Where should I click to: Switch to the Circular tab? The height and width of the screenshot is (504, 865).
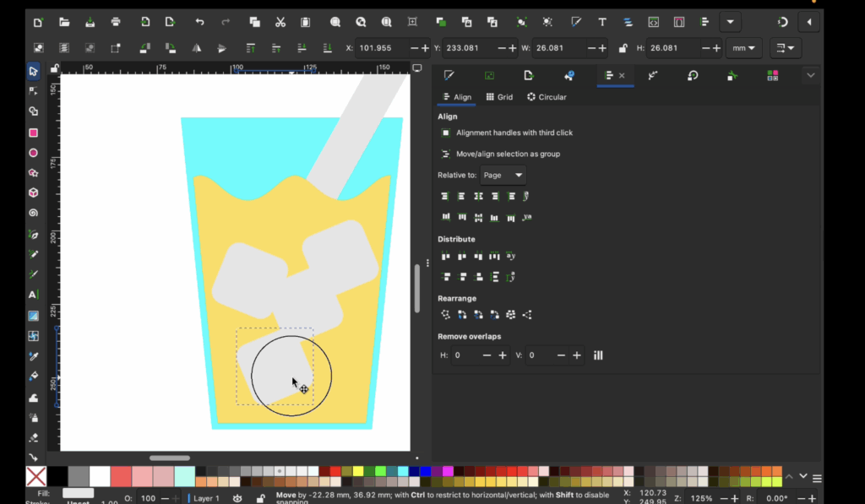[x=547, y=97]
